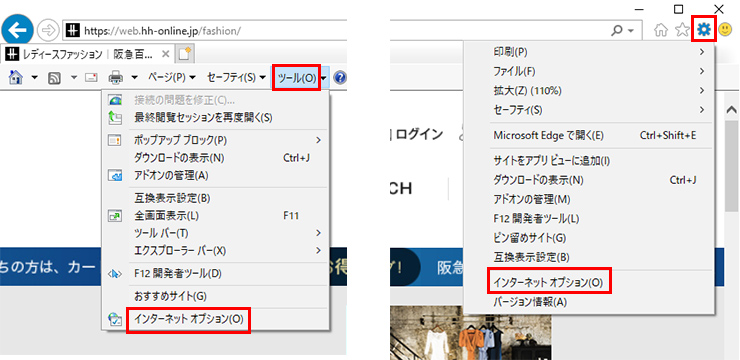The height and width of the screenshot is (360, 740).
Task: Click the home icon beside the star
Action: coord(662,31)
